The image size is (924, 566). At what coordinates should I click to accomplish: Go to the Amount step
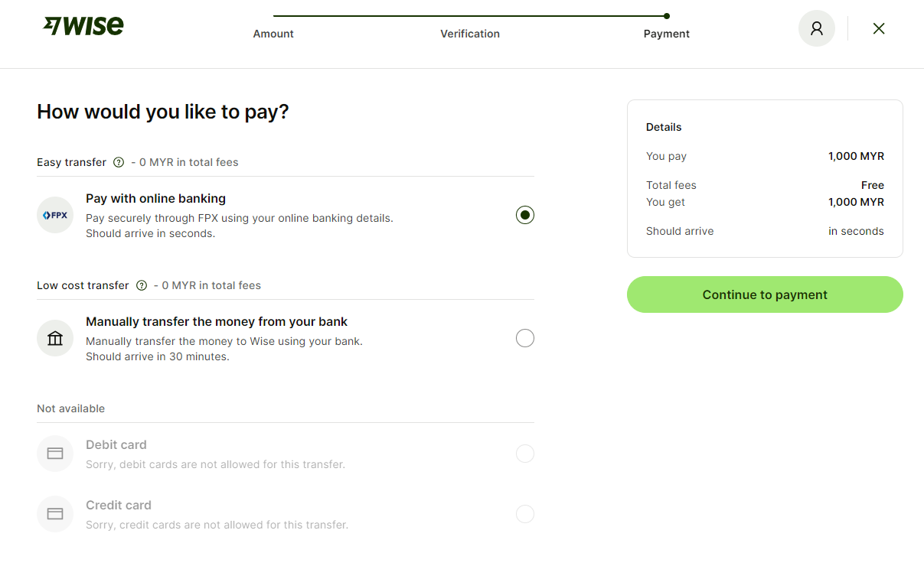click(273, 34)
